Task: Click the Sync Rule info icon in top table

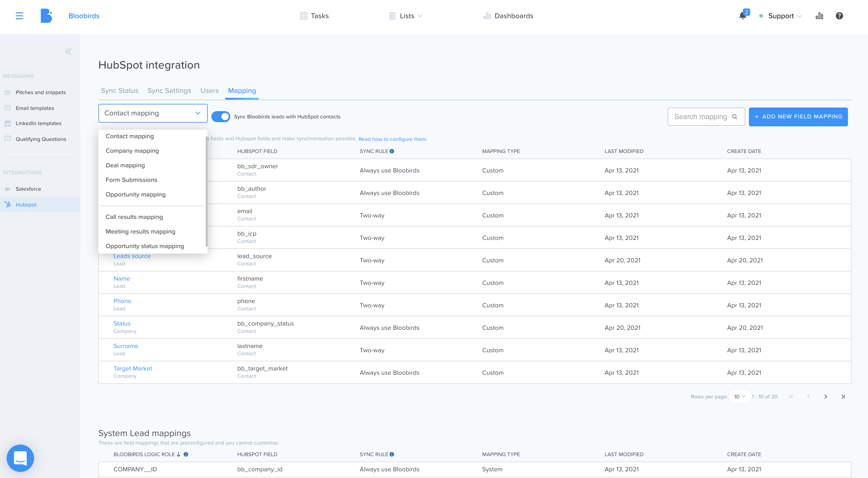Action: click(392, 151)
